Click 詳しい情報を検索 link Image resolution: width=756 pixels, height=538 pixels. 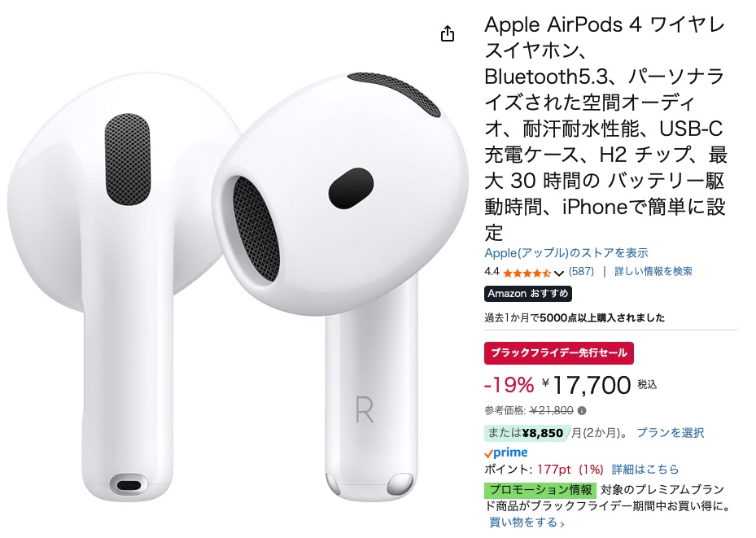pos(653,271)
